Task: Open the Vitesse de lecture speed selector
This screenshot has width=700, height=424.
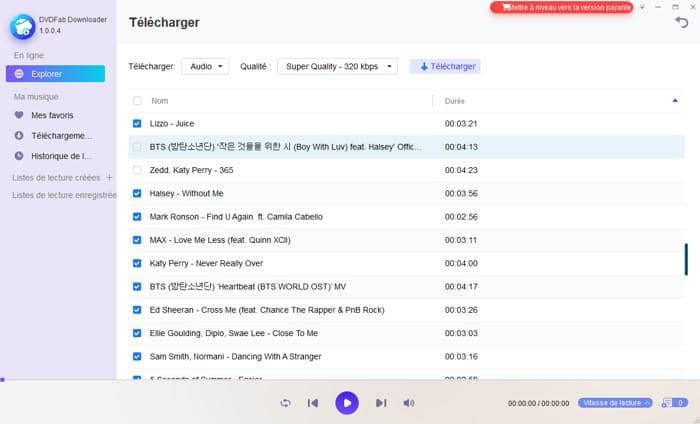Action: point(615,403)
